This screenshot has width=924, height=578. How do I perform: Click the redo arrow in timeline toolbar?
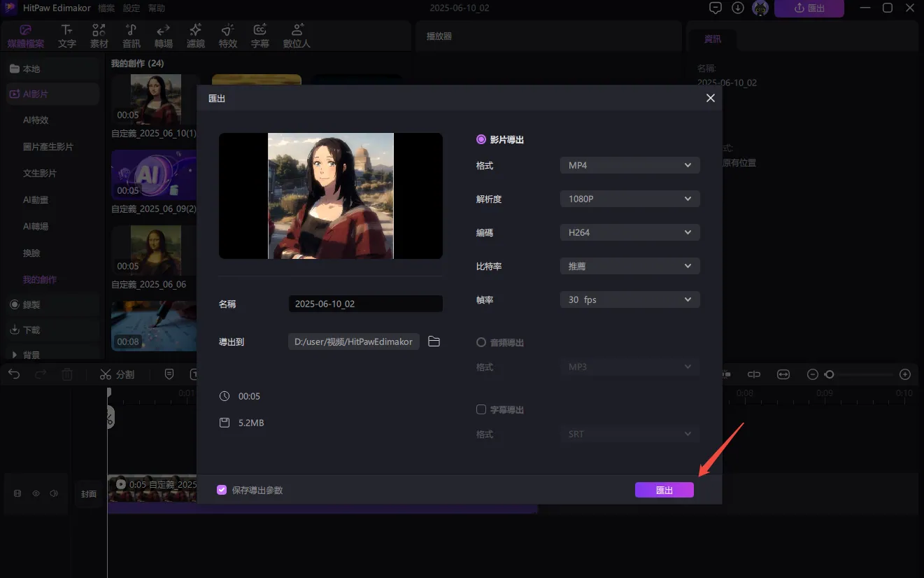[x=41, y=374]
